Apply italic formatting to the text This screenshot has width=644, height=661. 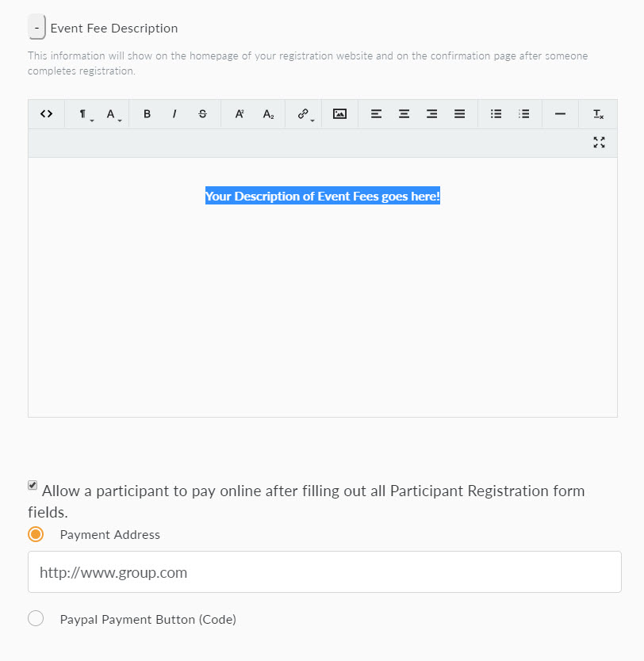(x=174, y=114)
